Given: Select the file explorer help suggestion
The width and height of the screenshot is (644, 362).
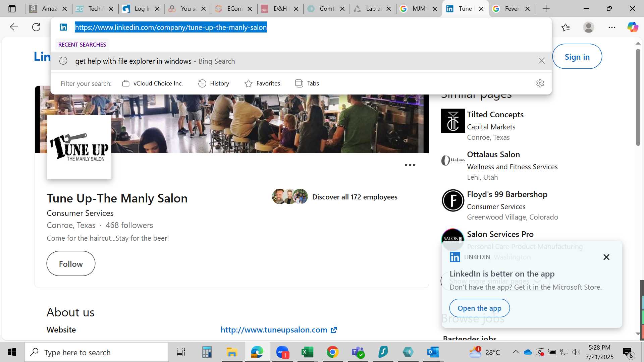Looking at the screenshot, I should (x=301, y=61).
